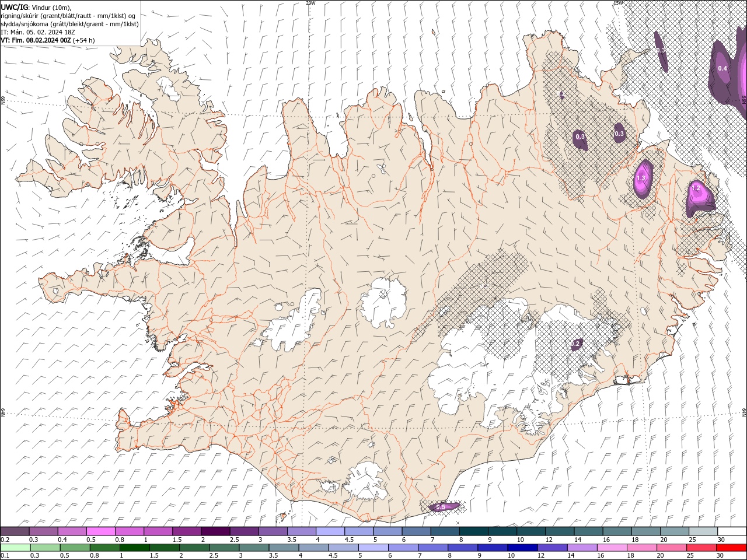This screenshot has height=560, width=747.
Task: Pick the lower legend swatch between 14 and 16
Action: pos(582,547)
